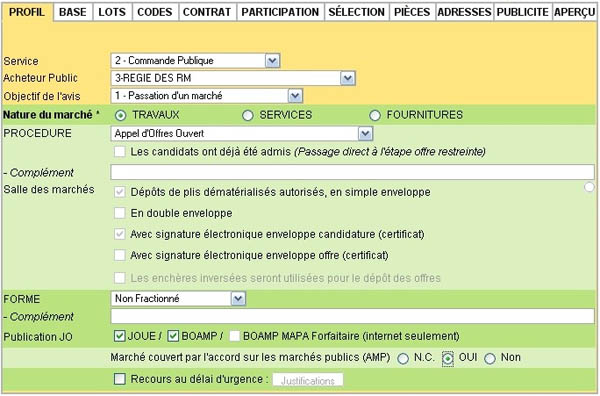Expand the PROCEDURE dropdown arrow
The height and width of the screenshot is (396, 600).
[x=365, y=134]
